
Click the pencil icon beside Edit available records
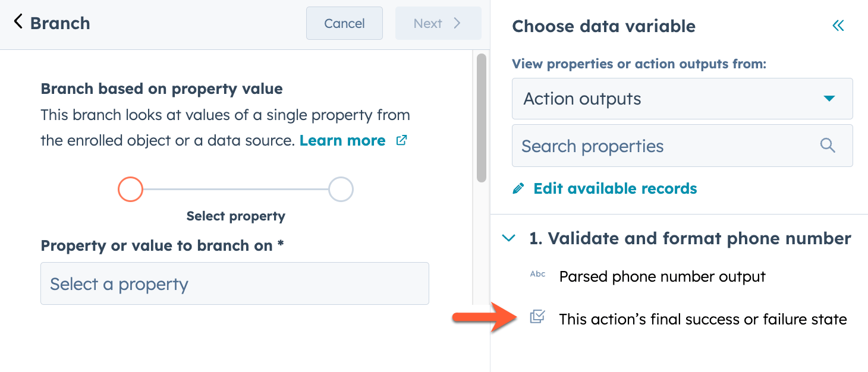coord(518,189)
